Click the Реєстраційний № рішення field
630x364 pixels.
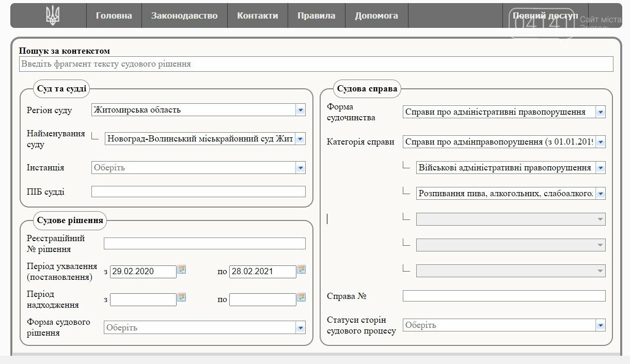204,244
